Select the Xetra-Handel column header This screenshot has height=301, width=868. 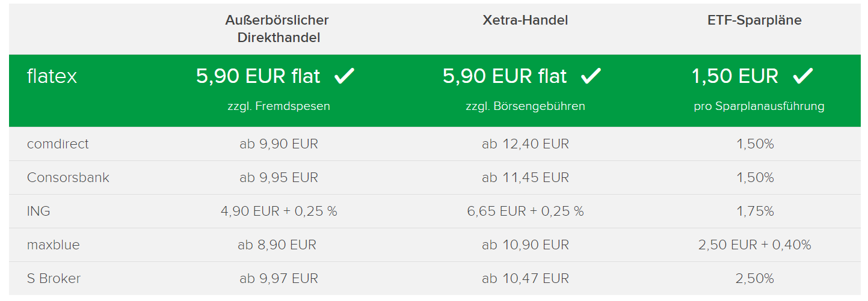pos(525,20)
